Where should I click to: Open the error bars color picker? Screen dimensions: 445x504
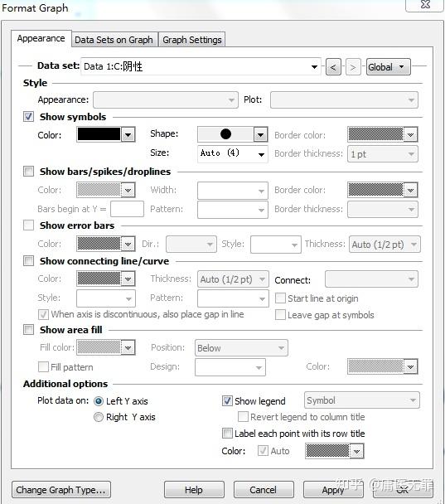point(106,244)
